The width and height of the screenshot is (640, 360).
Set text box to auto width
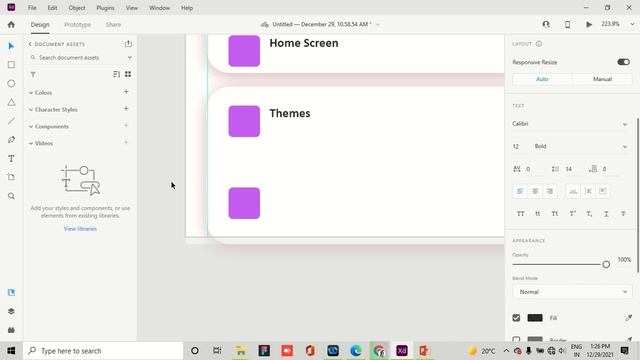point(573,191)
